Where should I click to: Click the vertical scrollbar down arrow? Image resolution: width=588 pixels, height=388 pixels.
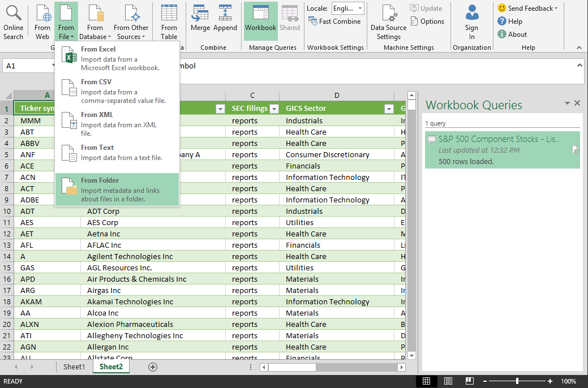pyautogui.click(x=411, y=356)
